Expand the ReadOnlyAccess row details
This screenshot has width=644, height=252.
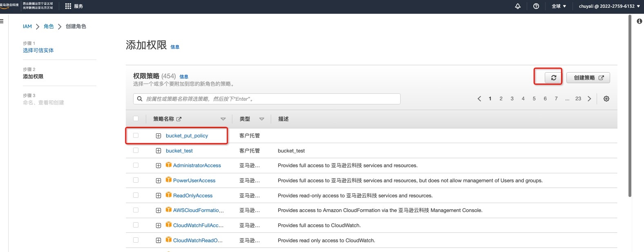coord(158,196)
